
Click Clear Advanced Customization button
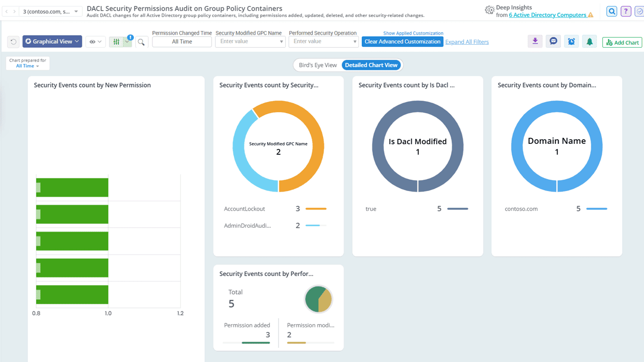(x=403, y=42)
